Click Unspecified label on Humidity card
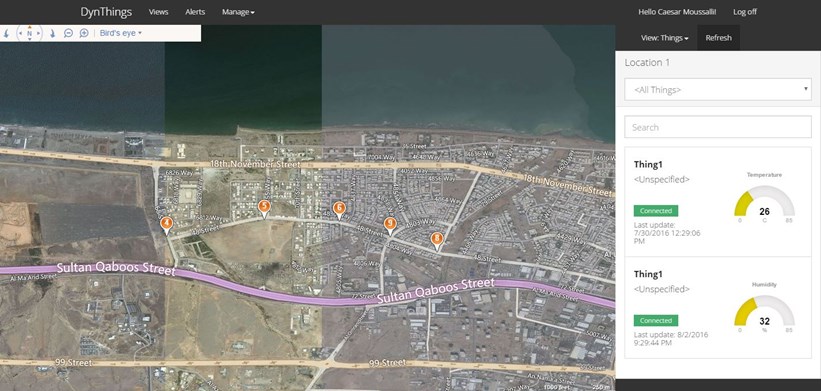Image resolution: width=821 pixels, height=391 pixels. tap(662, 289)
